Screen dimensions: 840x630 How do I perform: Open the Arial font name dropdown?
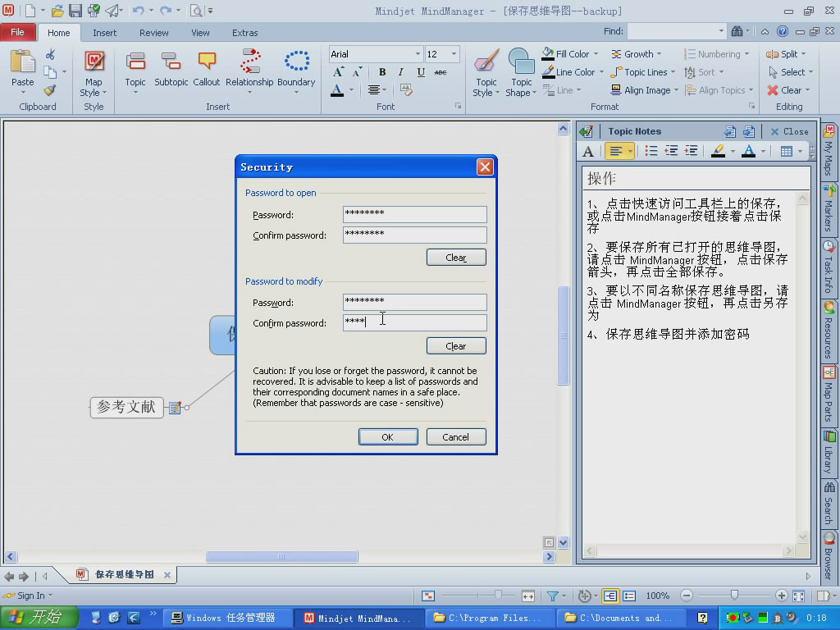418,54
